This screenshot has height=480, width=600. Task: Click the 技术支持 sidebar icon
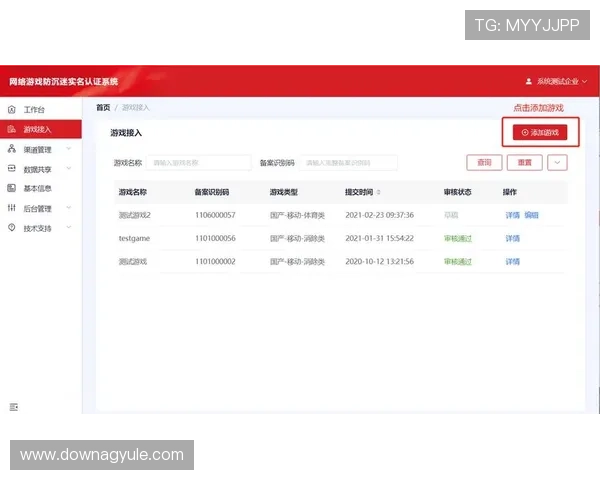coord(12,228)
